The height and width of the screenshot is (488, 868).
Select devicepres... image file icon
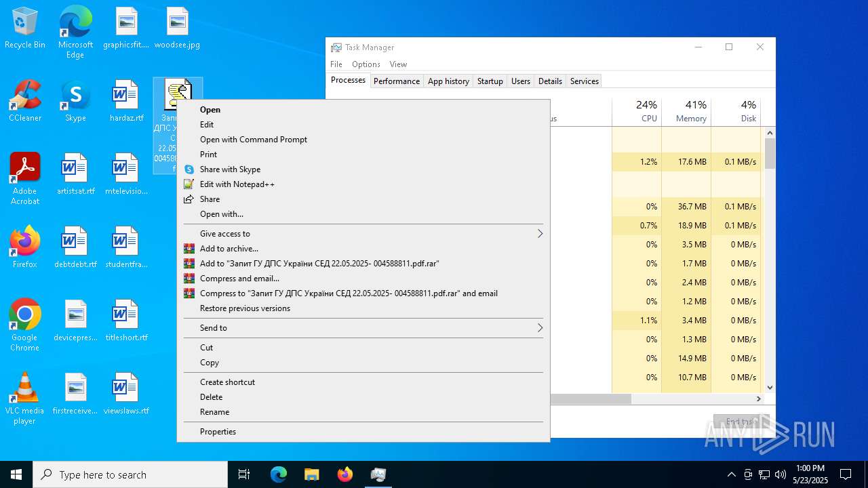point(75,321)
